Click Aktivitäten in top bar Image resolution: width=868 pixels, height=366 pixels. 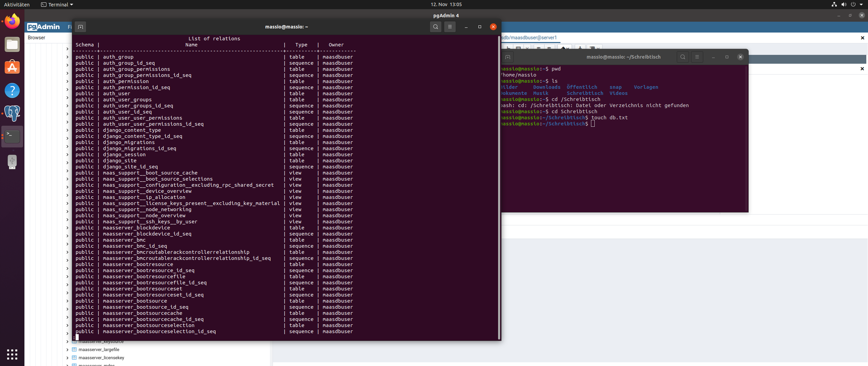coord(17,4)
